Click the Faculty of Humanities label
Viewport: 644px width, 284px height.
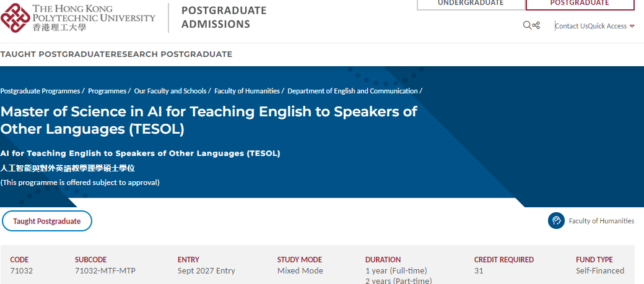coord(601,221)
